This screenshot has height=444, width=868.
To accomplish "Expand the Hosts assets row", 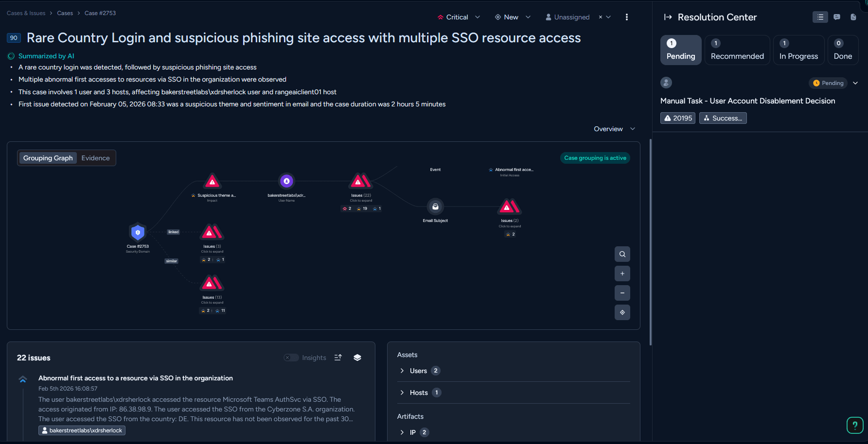I will pyautogui.click(x=514, y=393).
